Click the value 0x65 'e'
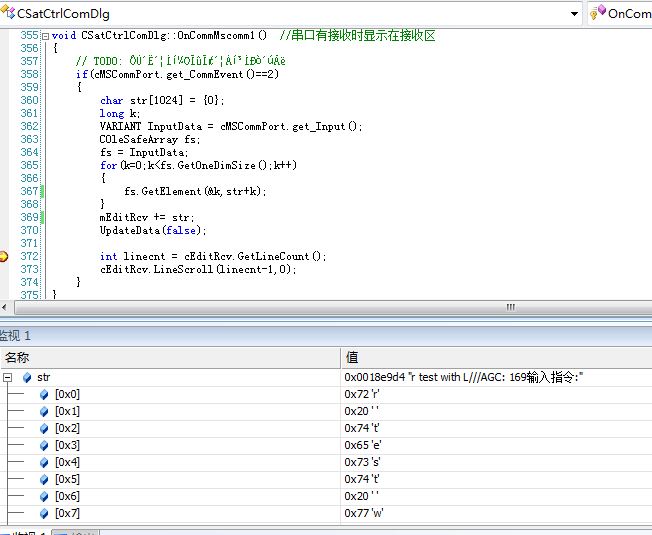This screenshot has height=535, width=652. coord(363,445)
